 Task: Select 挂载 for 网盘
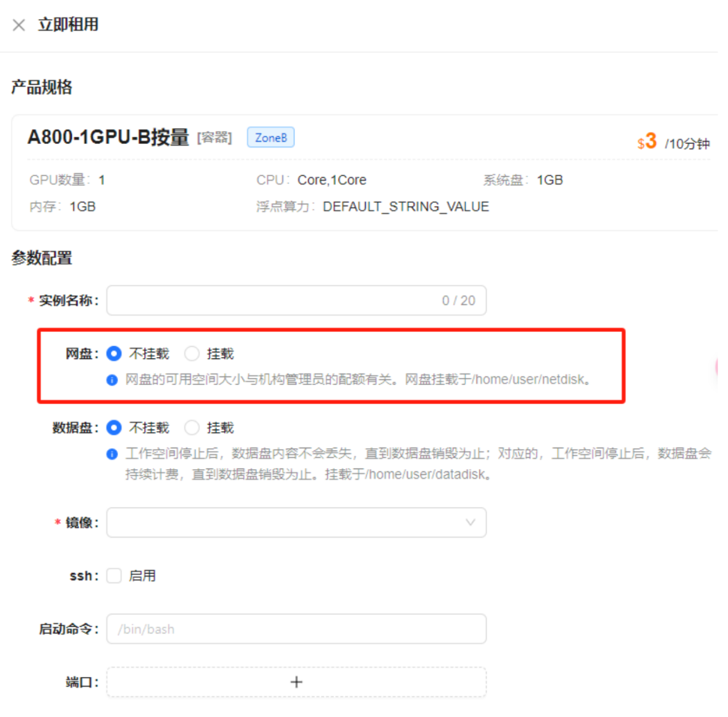click(x=192, y=354)
